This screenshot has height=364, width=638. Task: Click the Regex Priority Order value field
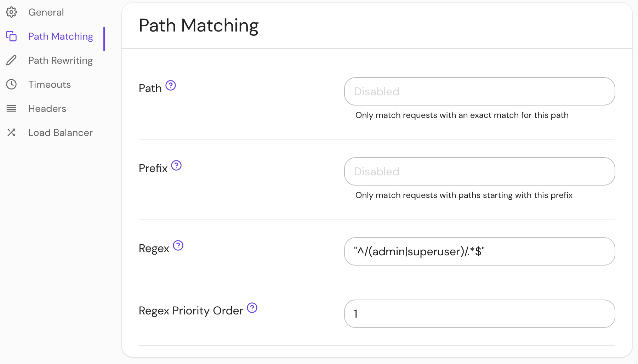[479, 314]
